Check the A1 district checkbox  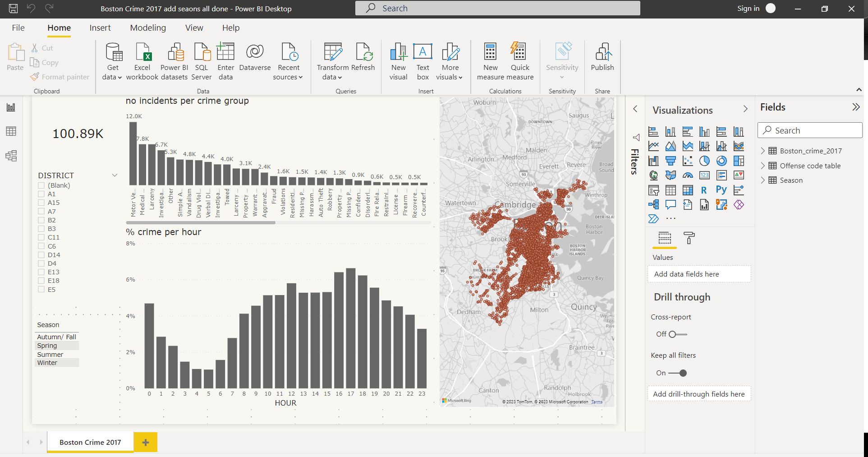[x=41, y=194]
